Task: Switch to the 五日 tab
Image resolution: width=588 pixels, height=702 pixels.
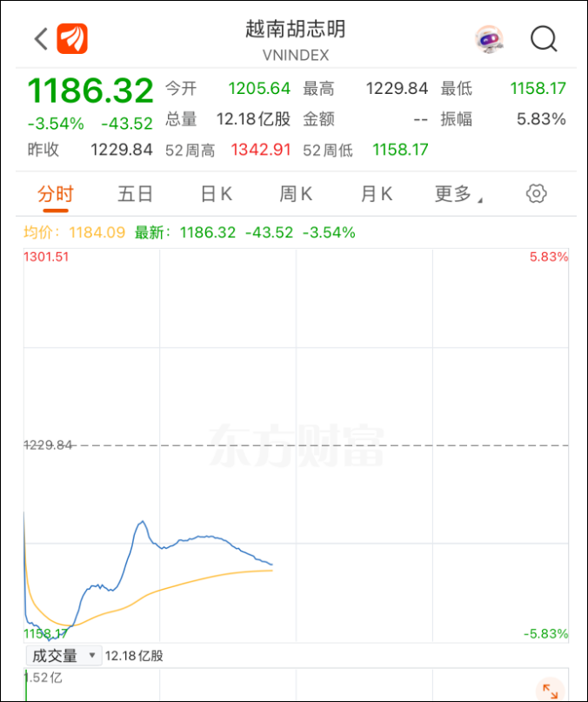Action: click(135, 194)
